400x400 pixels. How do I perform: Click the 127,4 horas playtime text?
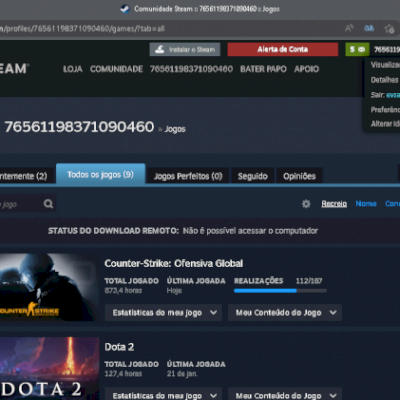point(123,374)
